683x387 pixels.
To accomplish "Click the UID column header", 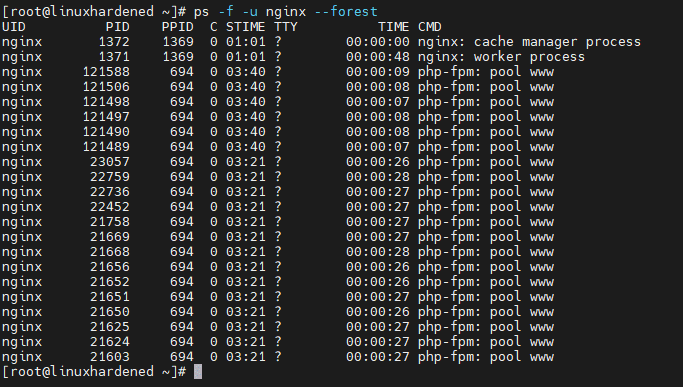I will pos(14,27).
